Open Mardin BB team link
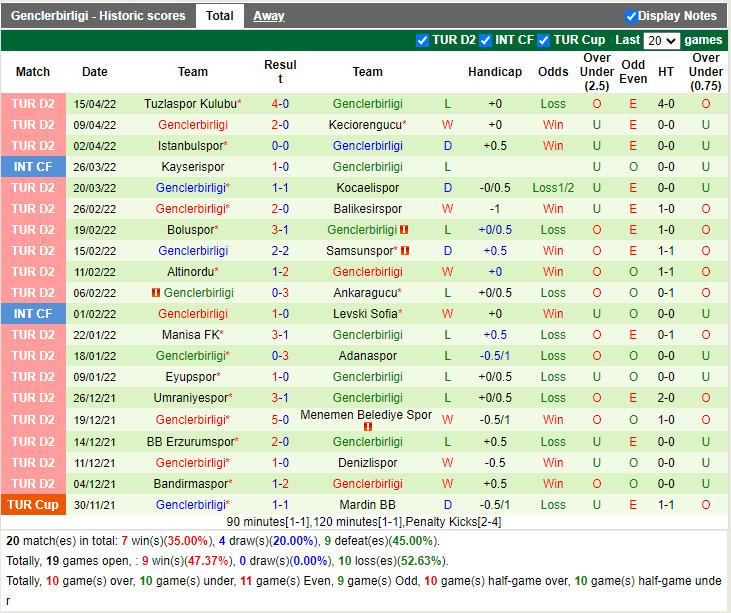Image resolution: width=731 pixels, height=613 pixels. point(368,504)
